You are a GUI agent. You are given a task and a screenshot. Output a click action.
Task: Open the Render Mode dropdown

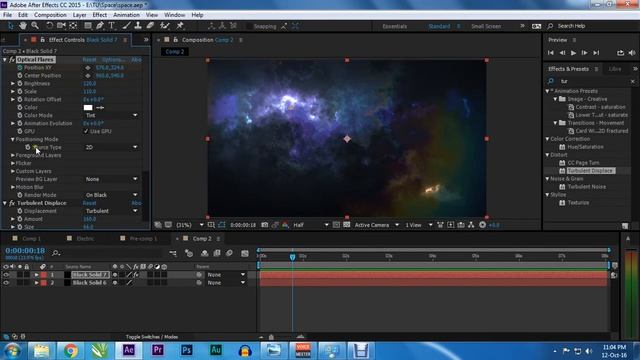click(111, 195)
